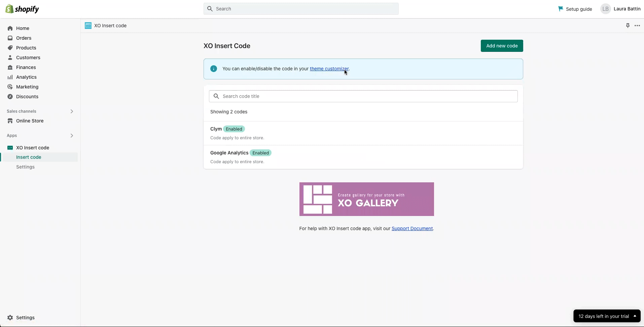The height and width of the screenshot is (327, 644).
Task: Click the Shopify logo
Action: [22, 9]
